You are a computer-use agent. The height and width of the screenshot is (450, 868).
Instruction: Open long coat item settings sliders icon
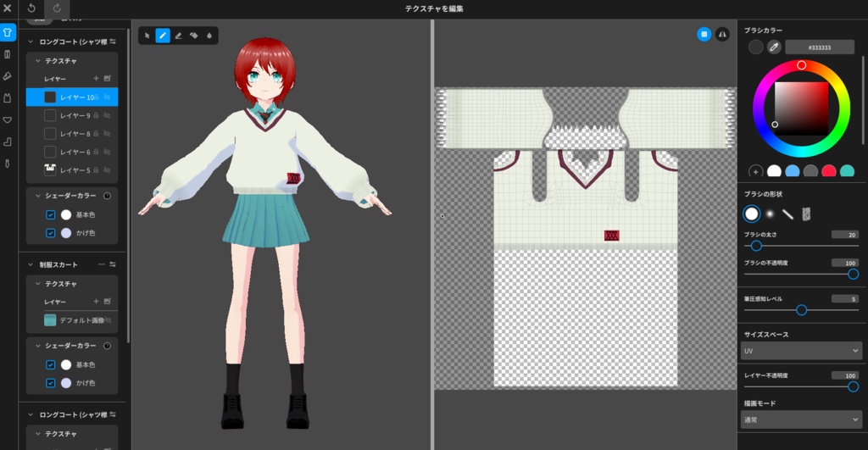click(x=113, y=42)
